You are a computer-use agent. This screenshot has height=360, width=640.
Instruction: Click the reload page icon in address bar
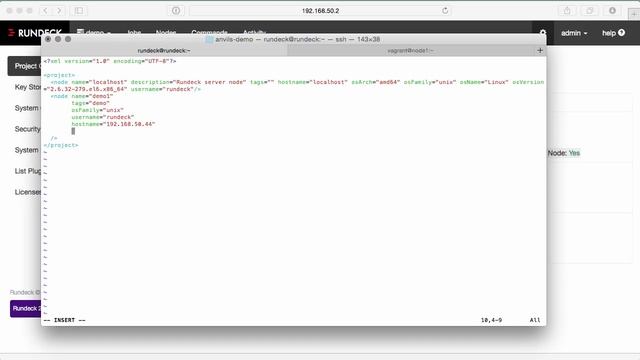coord(445,11)
